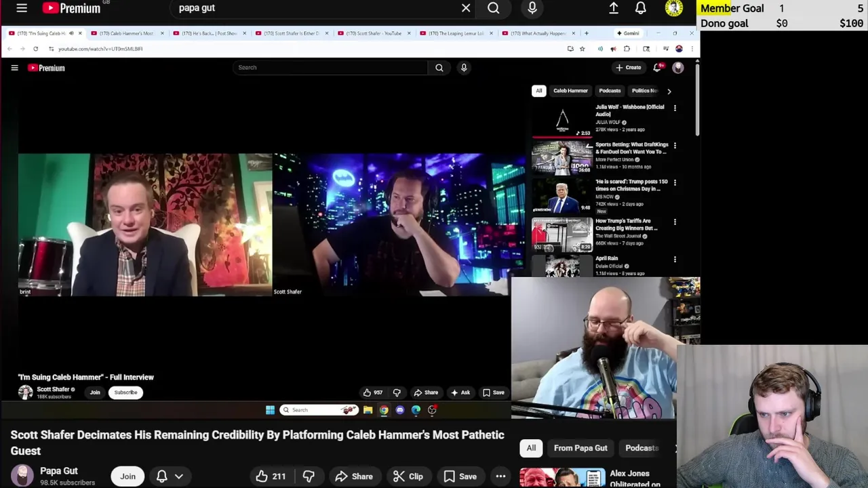Like the interview video with 957 likes

coord(373,392)
